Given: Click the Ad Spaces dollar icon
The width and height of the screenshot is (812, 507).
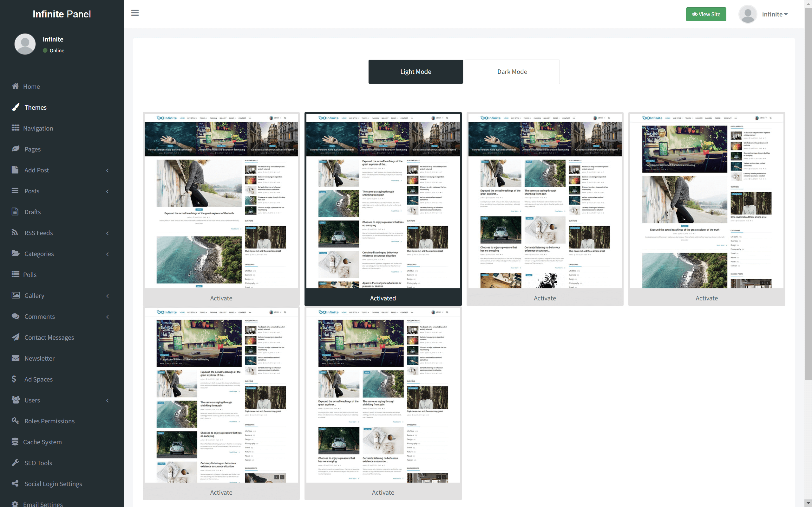Looking at the screenshot, I should 14,379.
